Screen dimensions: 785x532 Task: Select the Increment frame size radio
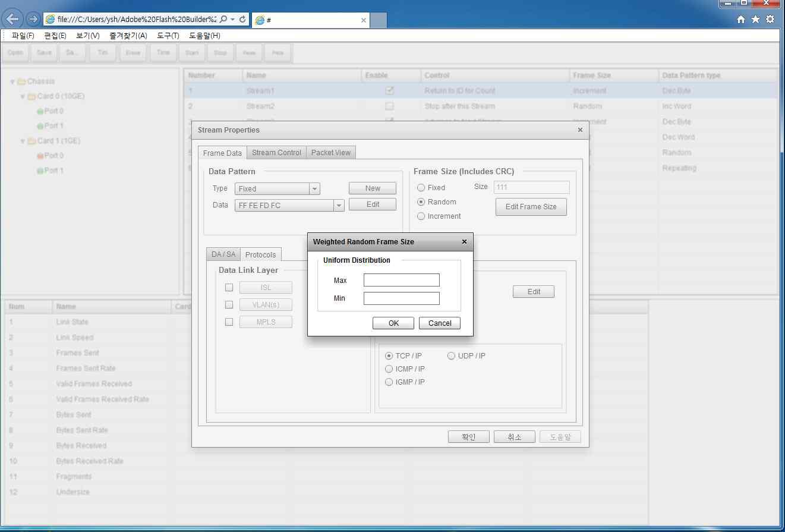click(x=421, y=216)
